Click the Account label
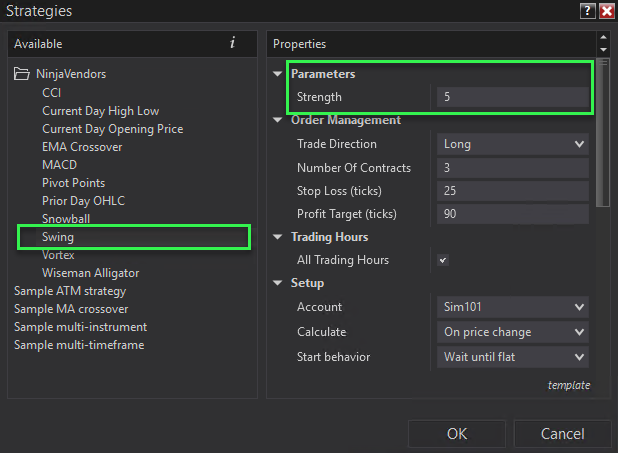 tap(319, 307)
